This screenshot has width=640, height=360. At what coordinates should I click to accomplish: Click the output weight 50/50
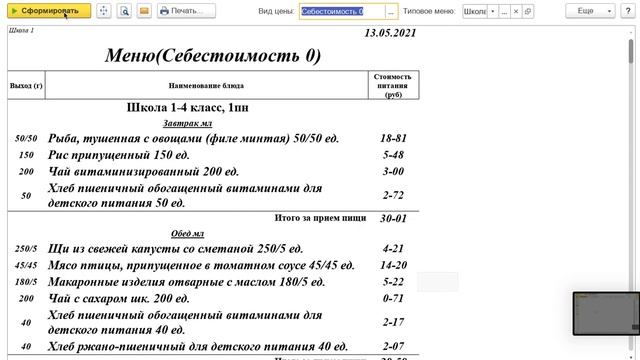26,139
